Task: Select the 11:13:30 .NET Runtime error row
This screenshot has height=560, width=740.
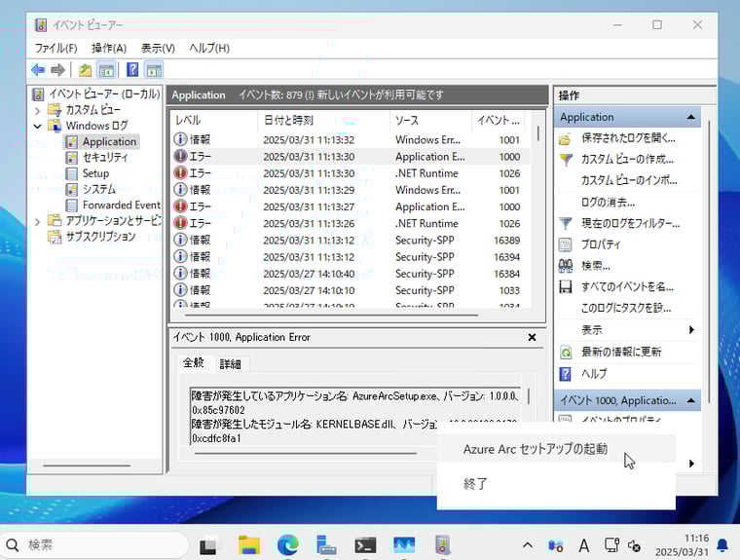Action: pos(350,173)
